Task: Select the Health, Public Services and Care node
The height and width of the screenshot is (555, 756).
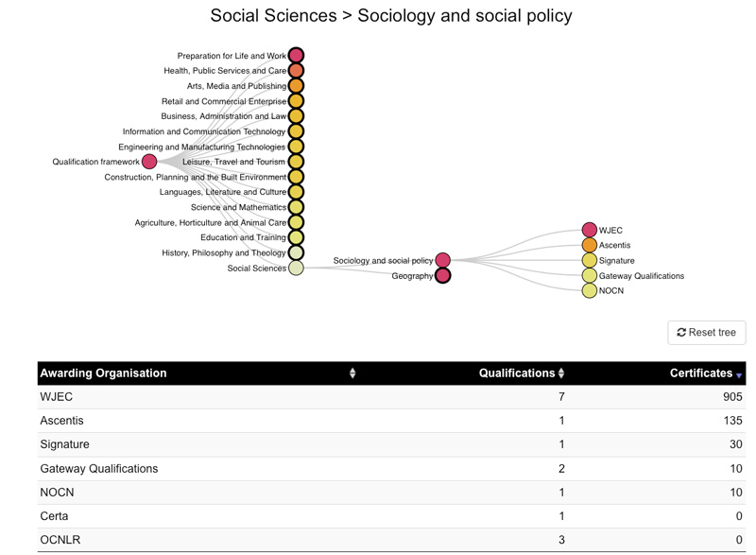Action: 296,70
